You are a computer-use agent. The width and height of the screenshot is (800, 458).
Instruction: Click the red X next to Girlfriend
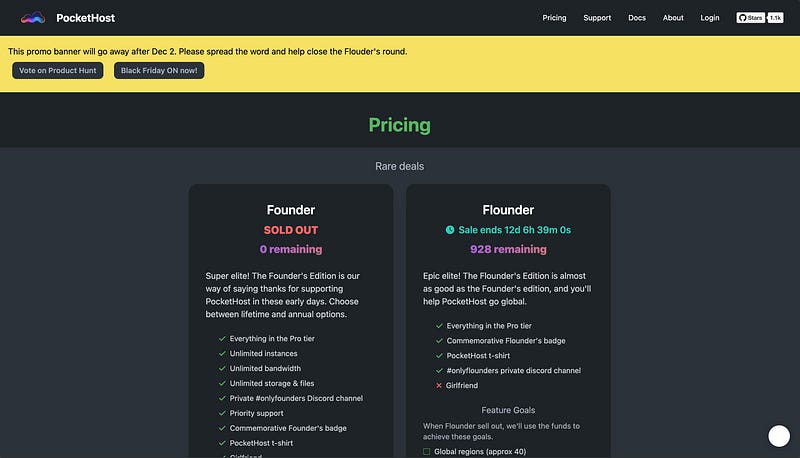[439, 385]
